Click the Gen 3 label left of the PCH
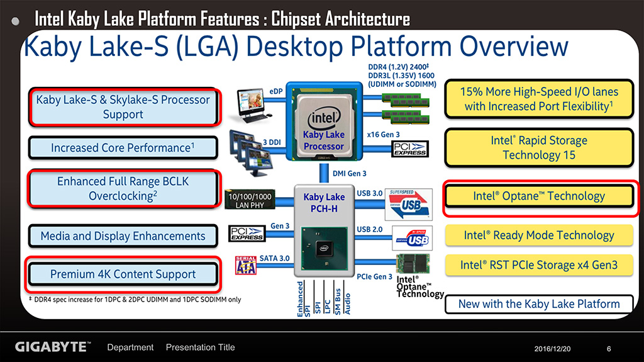 point(280,226)
